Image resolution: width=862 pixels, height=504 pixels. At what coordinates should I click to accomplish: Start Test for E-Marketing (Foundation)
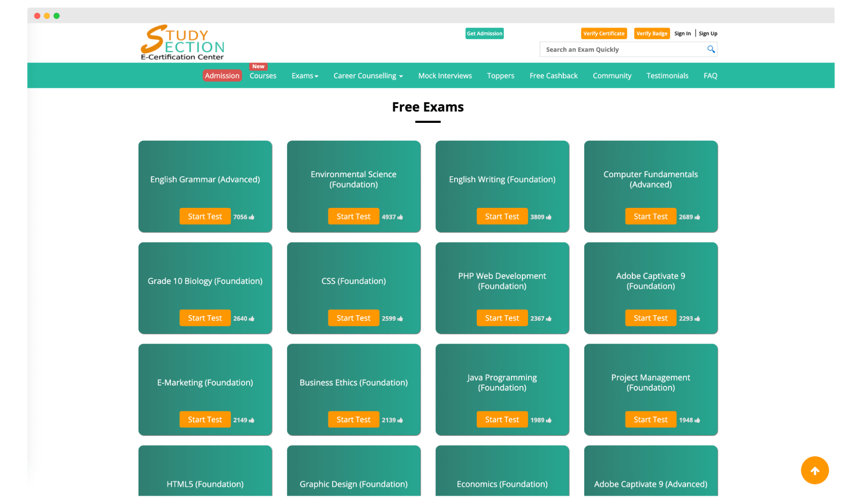[205, 419]
